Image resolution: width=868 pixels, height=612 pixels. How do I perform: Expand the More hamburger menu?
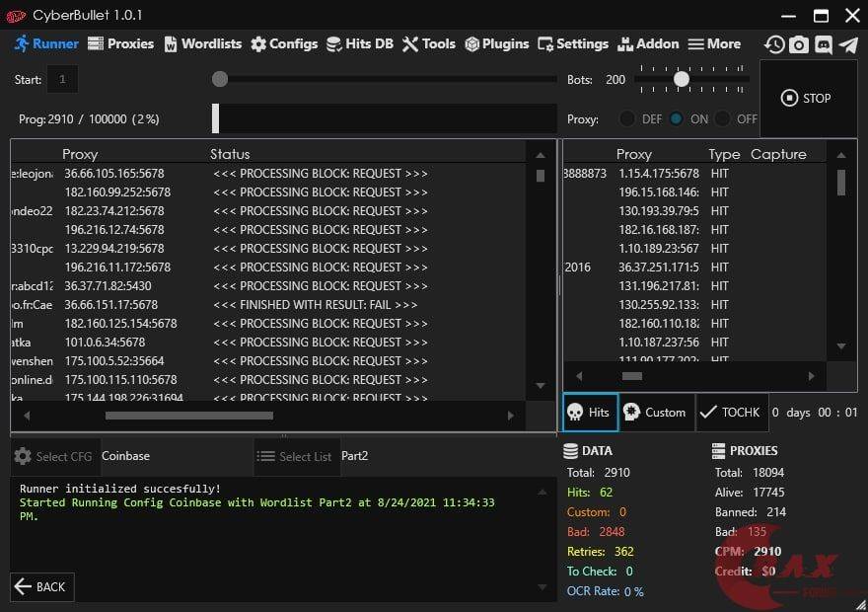tap(714, 43)
